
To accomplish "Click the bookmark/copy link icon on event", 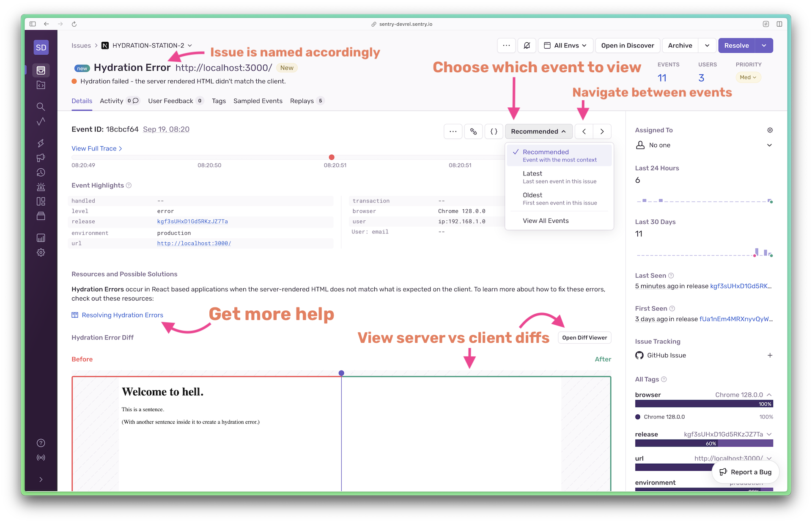I will point(474,131).
